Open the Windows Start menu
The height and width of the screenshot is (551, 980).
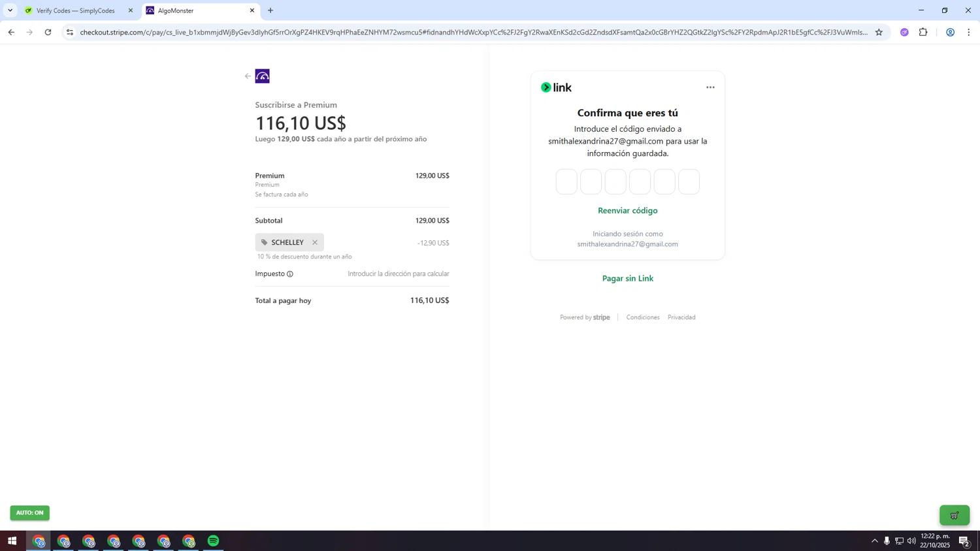coord(12,541)
